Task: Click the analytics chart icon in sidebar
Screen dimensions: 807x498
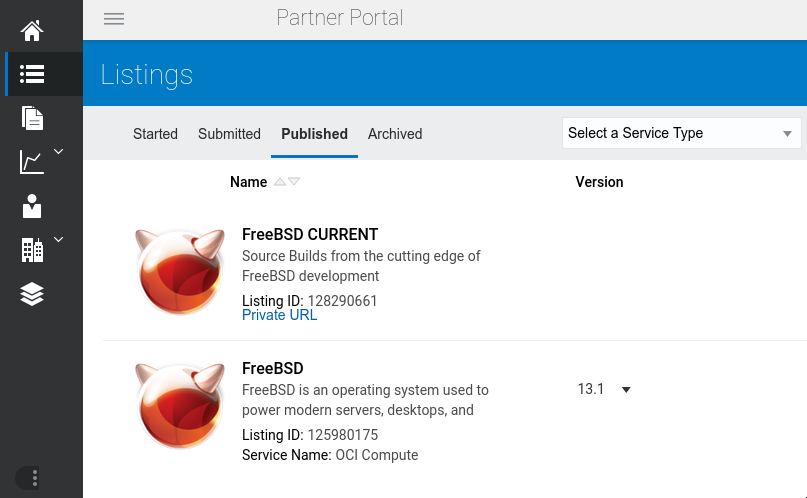Action: click(x=32, y=161)
